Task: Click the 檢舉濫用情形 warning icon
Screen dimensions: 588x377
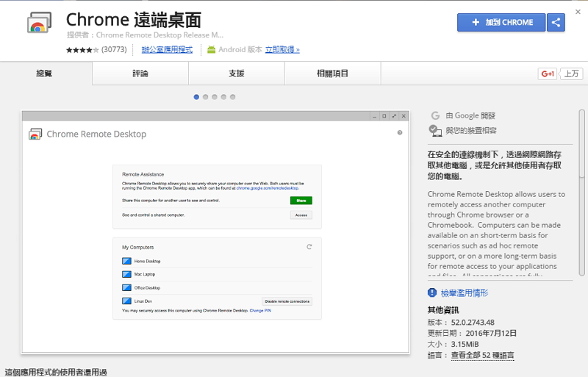Action: point(433,292)
